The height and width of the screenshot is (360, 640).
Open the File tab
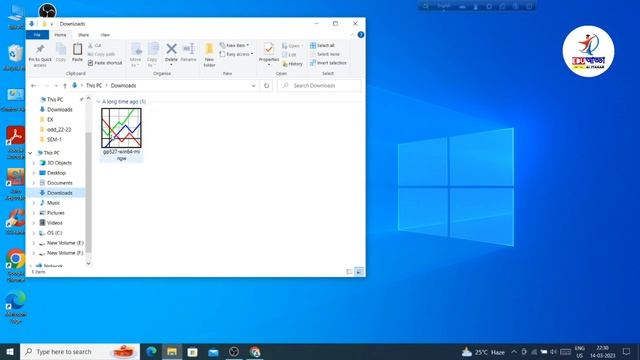coord(37,35)
